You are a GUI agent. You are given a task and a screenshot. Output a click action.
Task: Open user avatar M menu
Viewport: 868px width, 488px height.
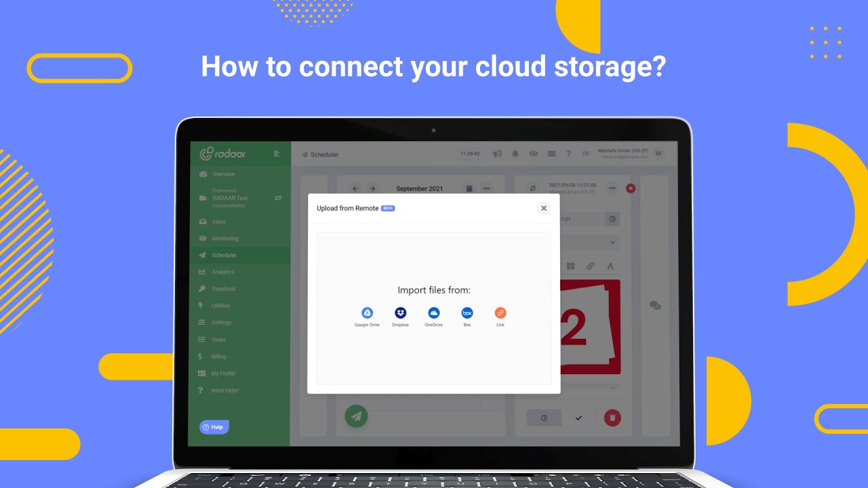[658, 153]
